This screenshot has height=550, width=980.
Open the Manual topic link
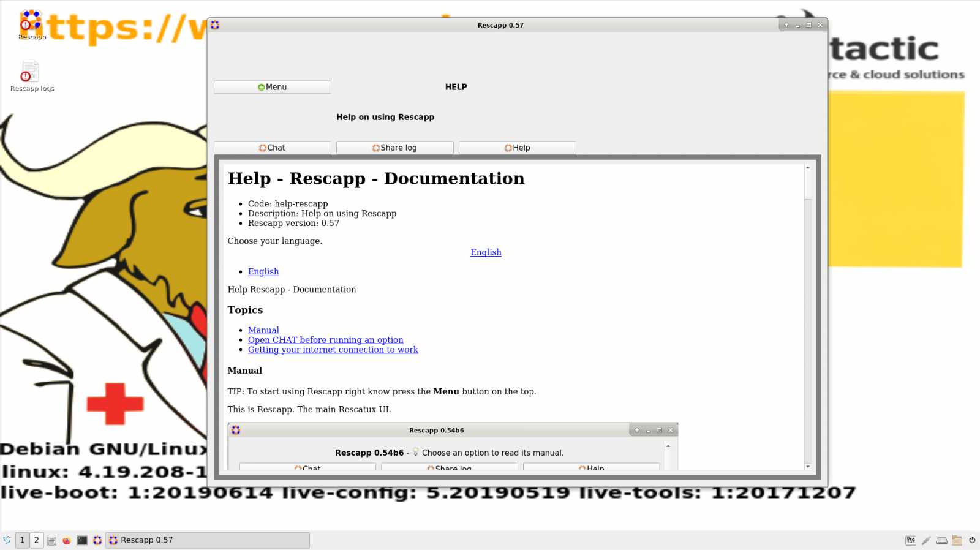click(263, 330)
